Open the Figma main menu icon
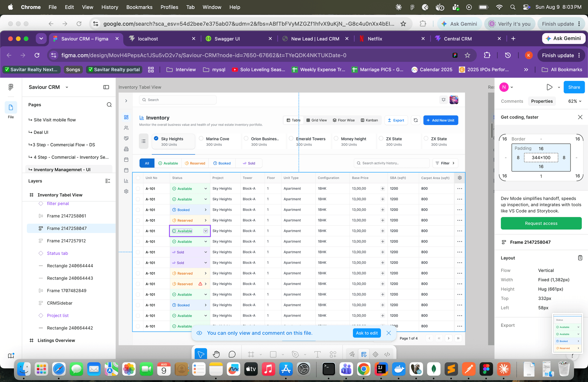The height and width of the screenshot is (382, 588). tap(11, 87)
